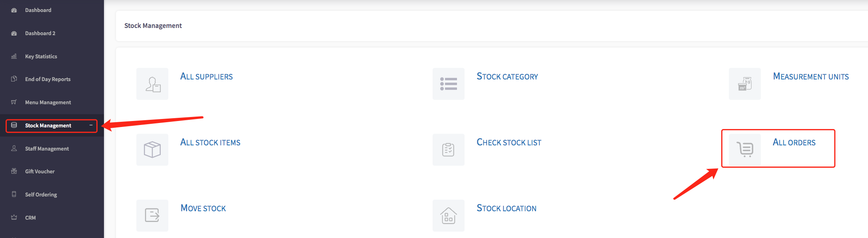The image size is (868, 238).
Task: Click the Measurement Units scale icon
Action: click(745, 84)
